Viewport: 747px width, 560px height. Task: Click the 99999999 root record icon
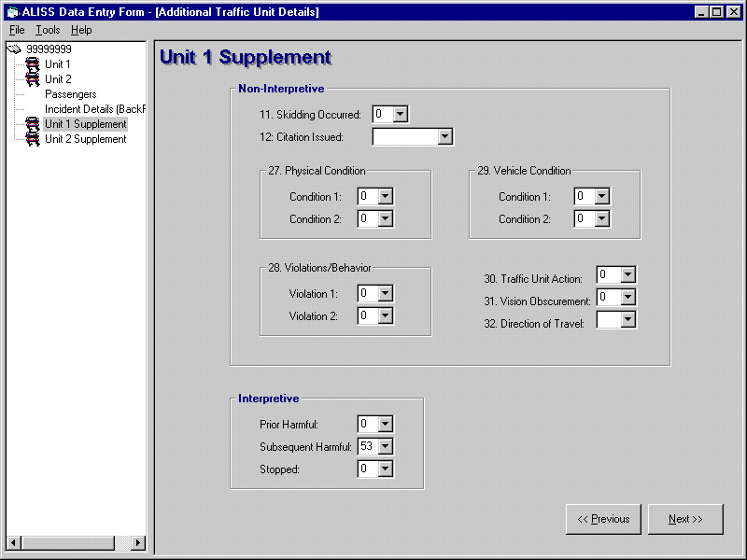pyautogui.click(x=15, y=49)
